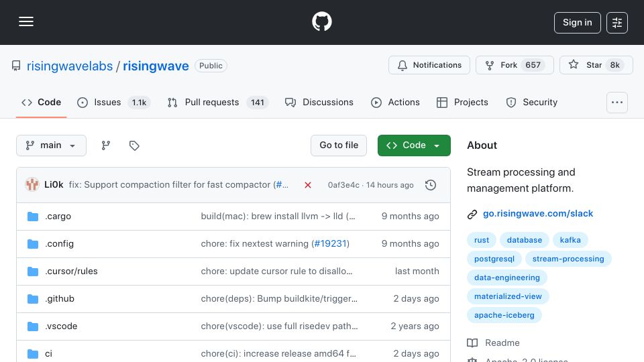This screenshot has height=362, width=644.
Task: Open the brew install llvm commit message
Action: pyautogui.click(x=278, y=217)
